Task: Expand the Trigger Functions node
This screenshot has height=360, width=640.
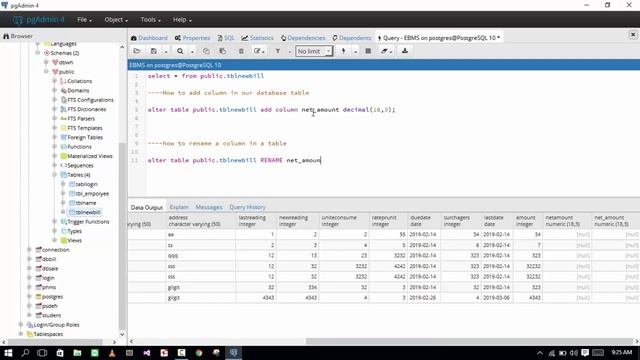Action: pos(55,222)
